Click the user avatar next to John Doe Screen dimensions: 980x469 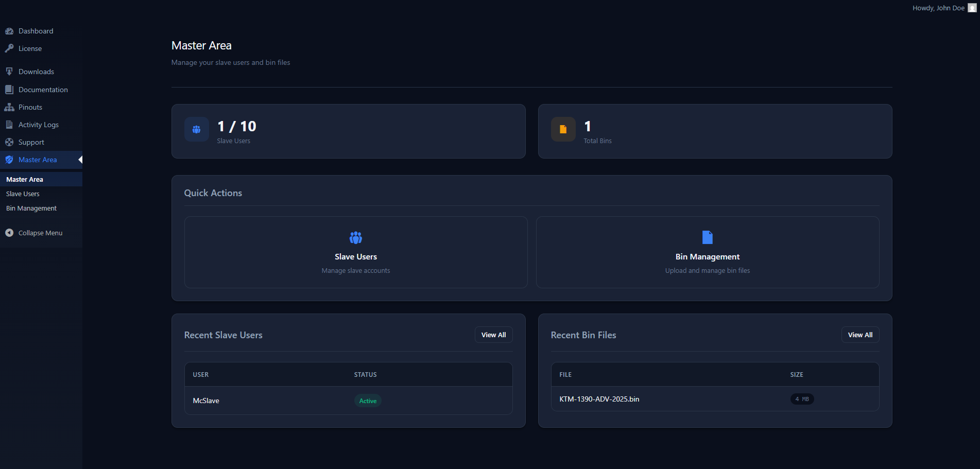972,8
